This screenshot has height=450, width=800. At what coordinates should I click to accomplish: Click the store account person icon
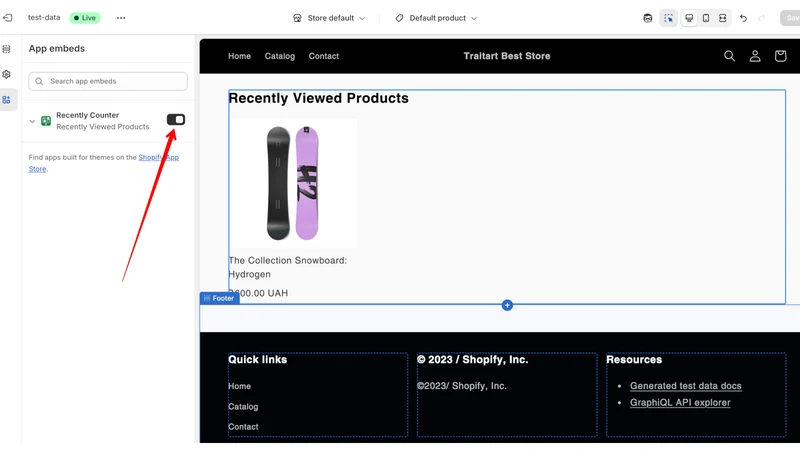tap(755, 56)
